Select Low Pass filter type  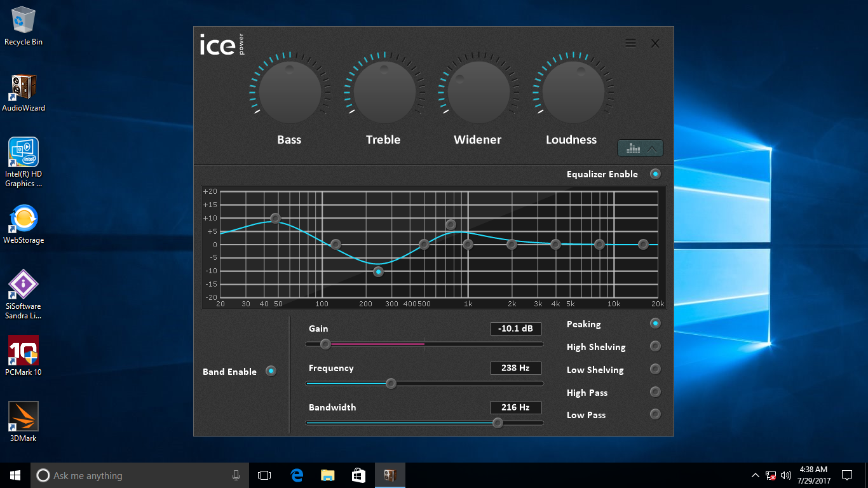pyautogui.click(x=655, y=414)
